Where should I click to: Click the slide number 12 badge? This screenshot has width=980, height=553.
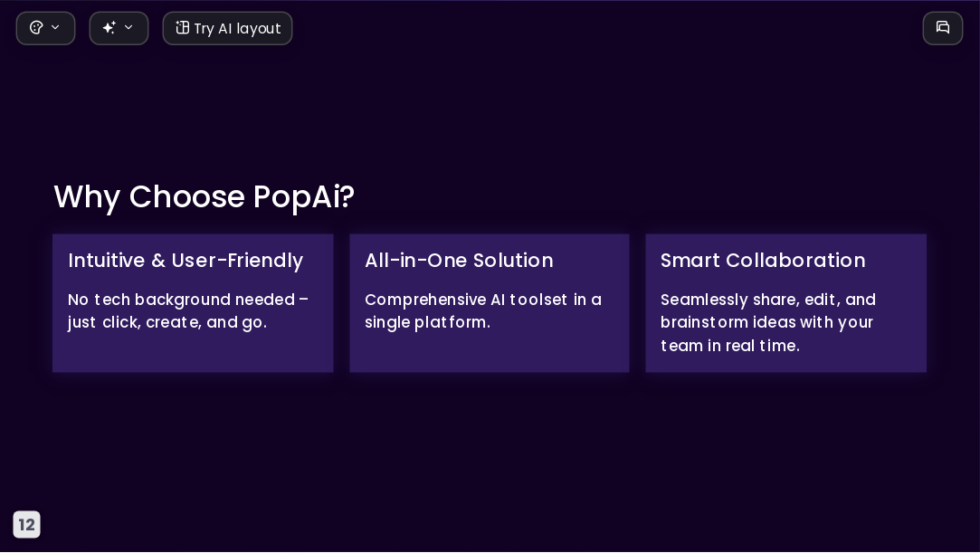point(27,524)
